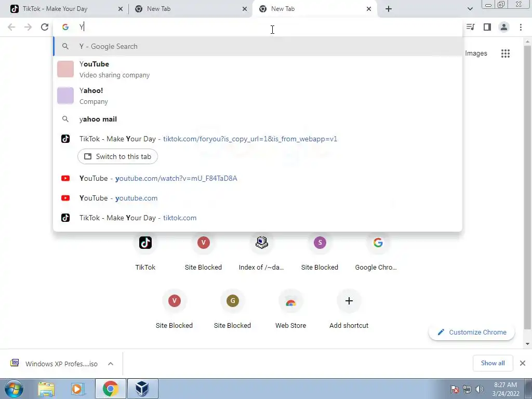532x399 pixels.
Task: Toggle the side panel icon
Action: (487, 27)
